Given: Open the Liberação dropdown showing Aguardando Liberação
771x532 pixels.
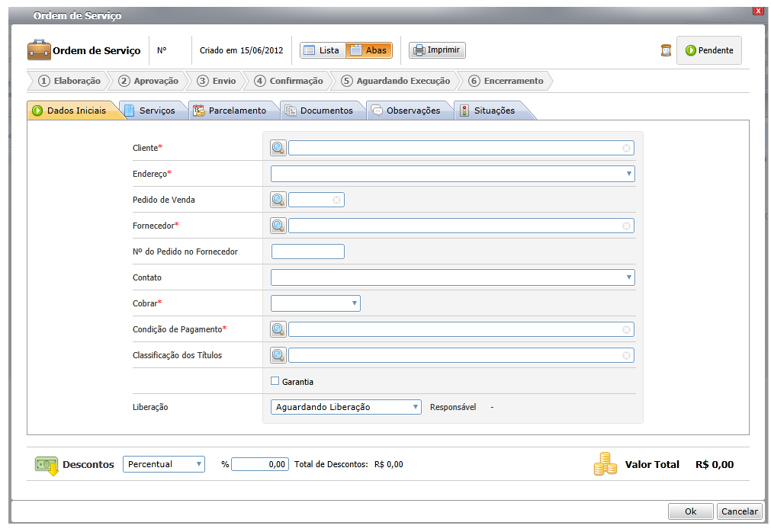Looking at the screenshot, I should click(x=345, y=407).
